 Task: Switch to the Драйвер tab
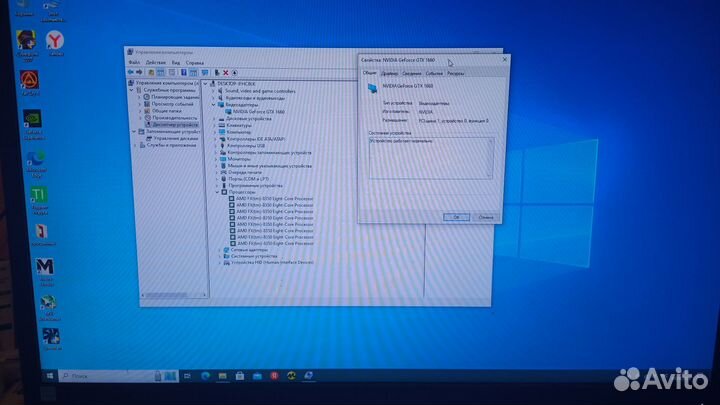click(389, 73)
